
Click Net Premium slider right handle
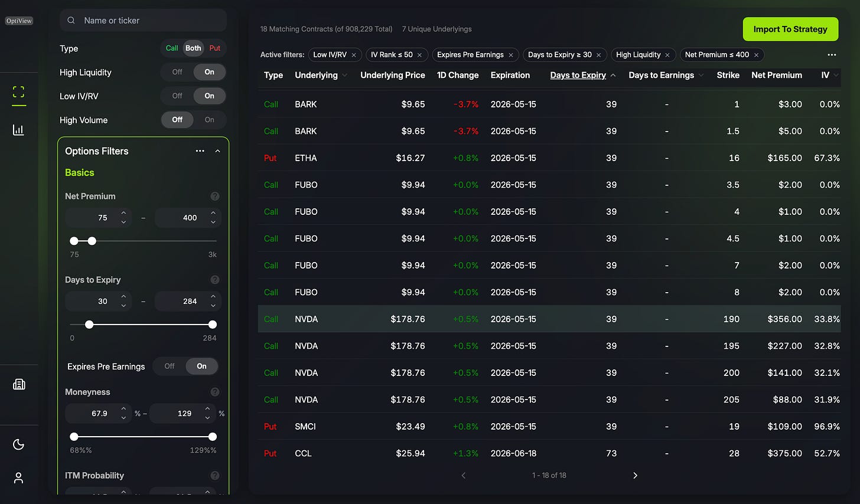click(x=92, y=241)
